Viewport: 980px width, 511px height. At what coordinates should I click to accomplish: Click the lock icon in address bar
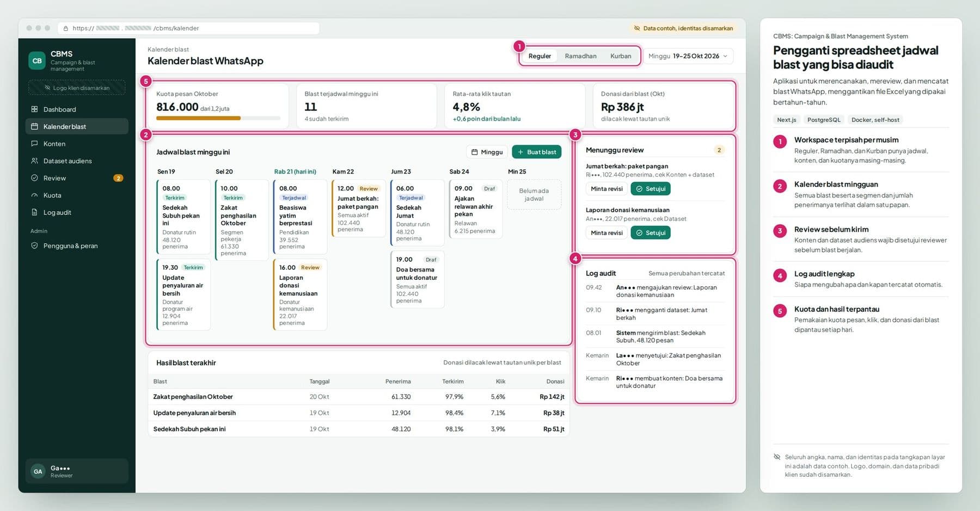[66, 28]
